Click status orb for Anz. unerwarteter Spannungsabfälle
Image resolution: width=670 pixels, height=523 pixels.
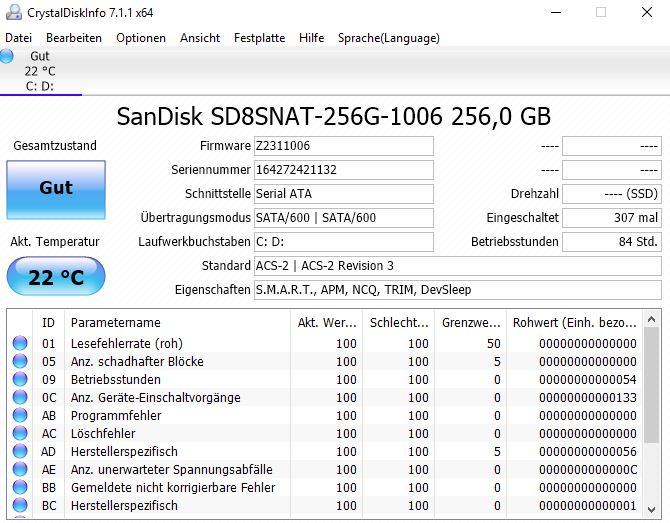[x=20, y=469]
